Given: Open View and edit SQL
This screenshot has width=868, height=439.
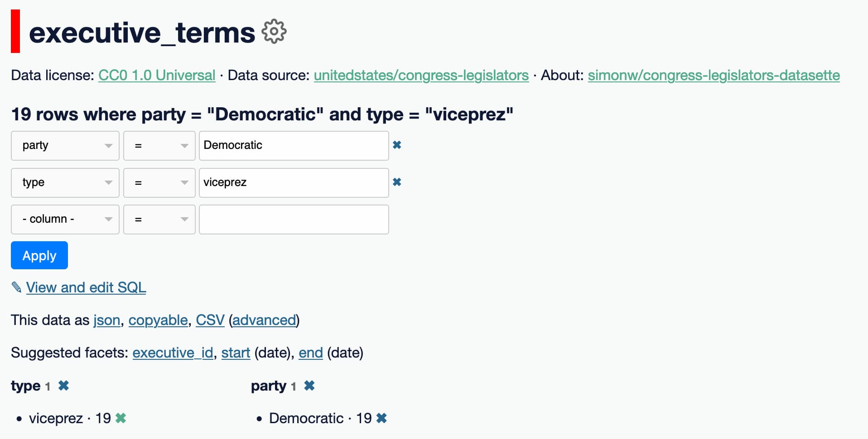Looking at the screenshot, I should [x=86, y=287].
